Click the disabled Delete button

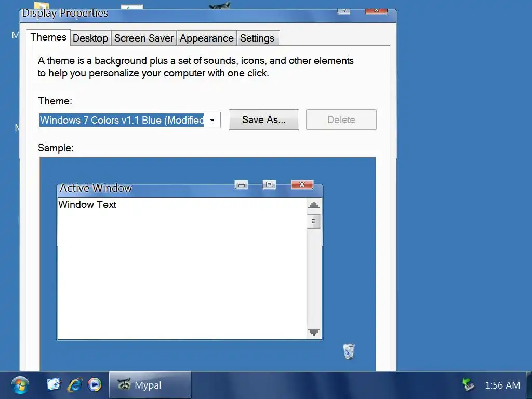(341, 119)
